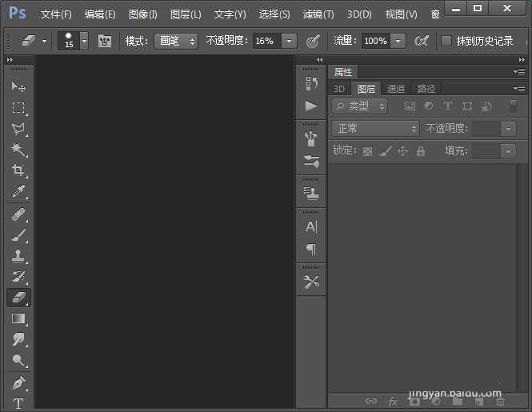The image size is (532, 412).
Task: Select the Eyedropper tool
Action: [18, 191]
